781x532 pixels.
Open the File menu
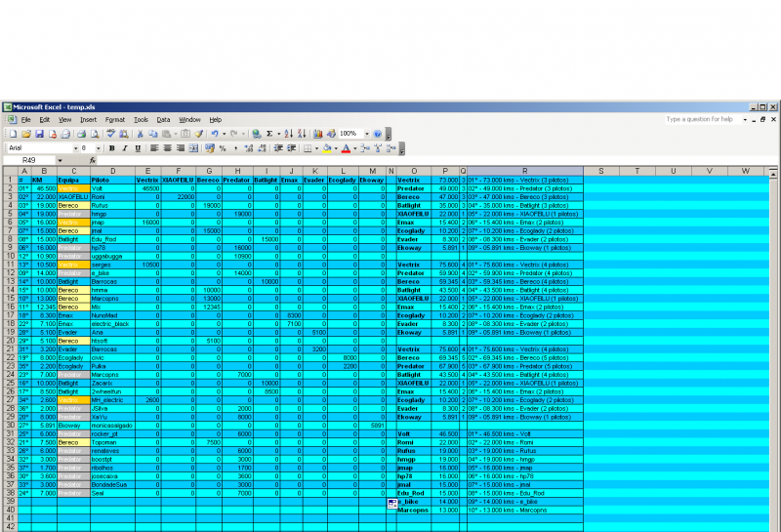pos(26,119)
